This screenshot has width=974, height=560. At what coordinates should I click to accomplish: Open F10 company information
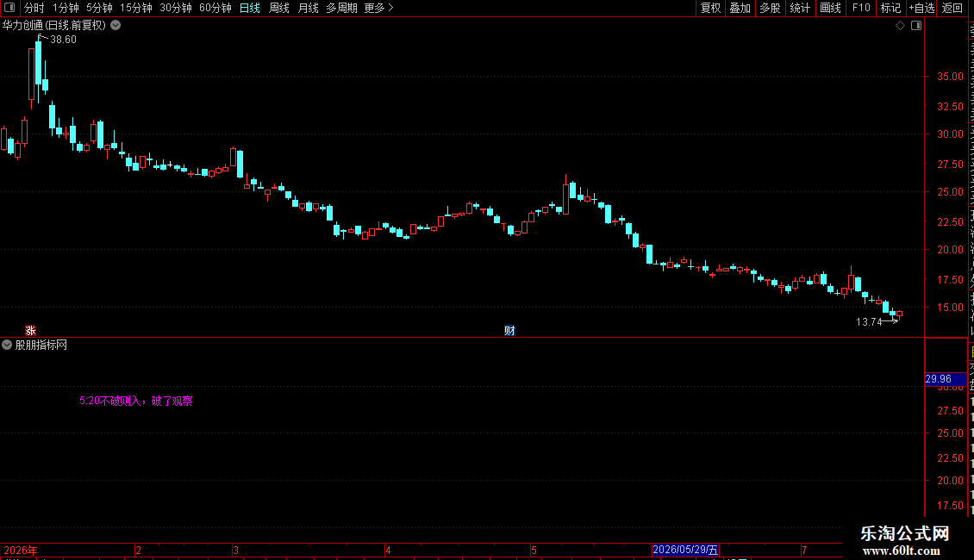coord(861,8)
